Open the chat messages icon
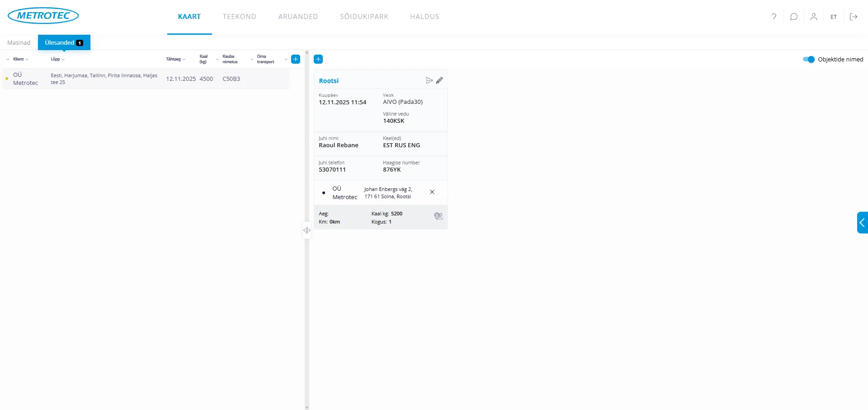The height and width of the screenshot is (410, 868). coord(793,17)
